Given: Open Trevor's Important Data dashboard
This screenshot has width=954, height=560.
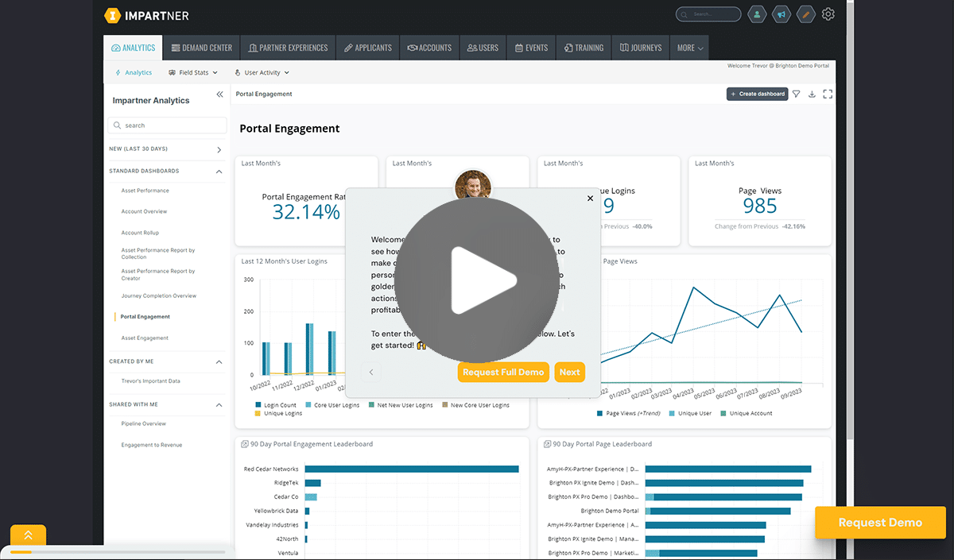Looking at the screenshot, I should (150, 381).
